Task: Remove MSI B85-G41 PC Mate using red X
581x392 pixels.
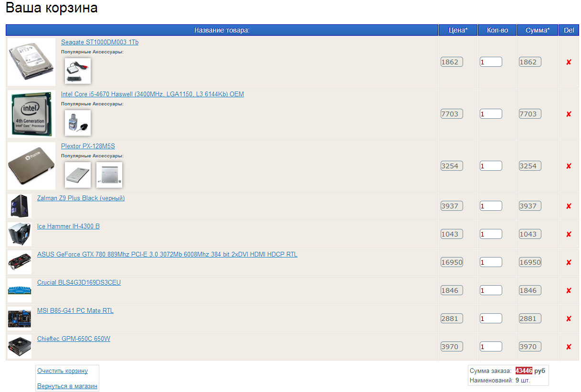Action: coord(569,319)
